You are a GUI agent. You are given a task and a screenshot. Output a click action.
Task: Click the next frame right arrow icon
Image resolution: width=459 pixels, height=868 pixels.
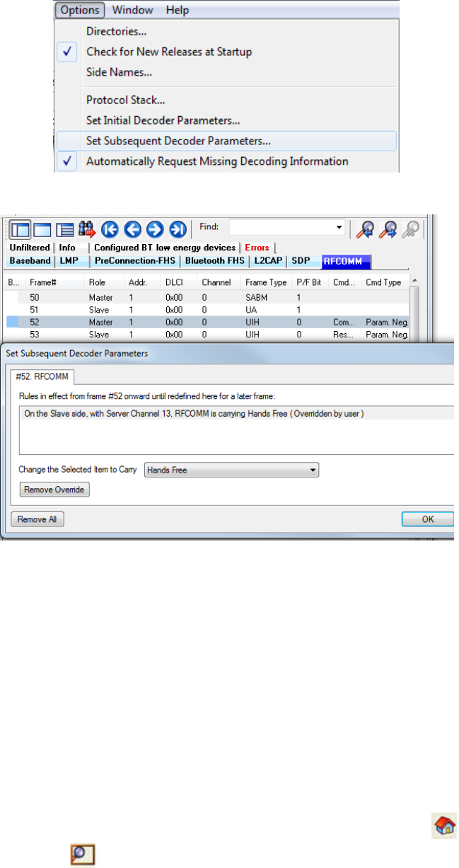(x=154, y=228)
